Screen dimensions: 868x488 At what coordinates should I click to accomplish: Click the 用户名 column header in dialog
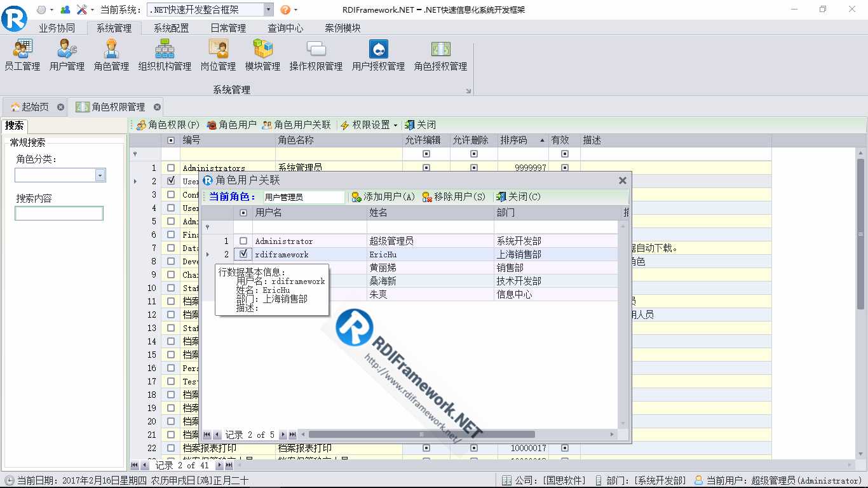click(309, 213)
